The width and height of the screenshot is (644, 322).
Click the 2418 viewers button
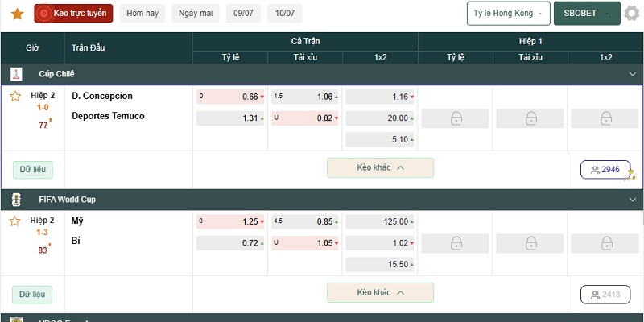605,295
